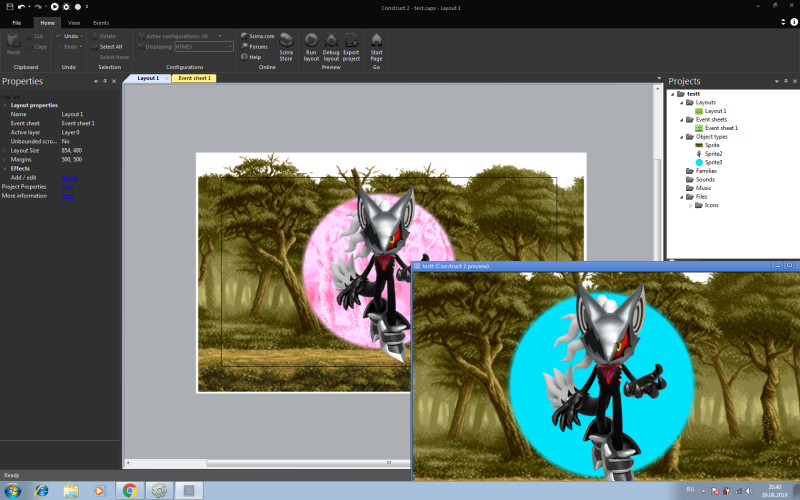Open Forums from the Online group
The height and width of the screenshot is (500, 800).
[x=255, y=46]
